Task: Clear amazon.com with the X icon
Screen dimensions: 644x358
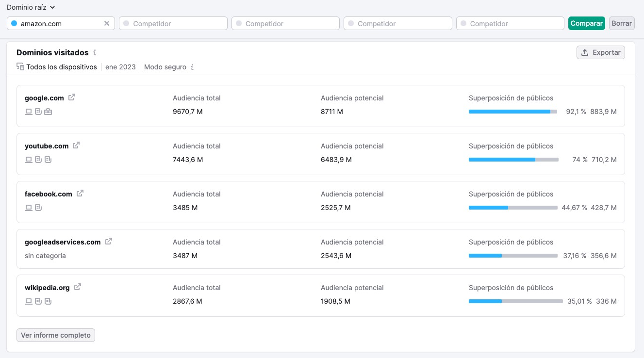Action: (x=107, y=23)
